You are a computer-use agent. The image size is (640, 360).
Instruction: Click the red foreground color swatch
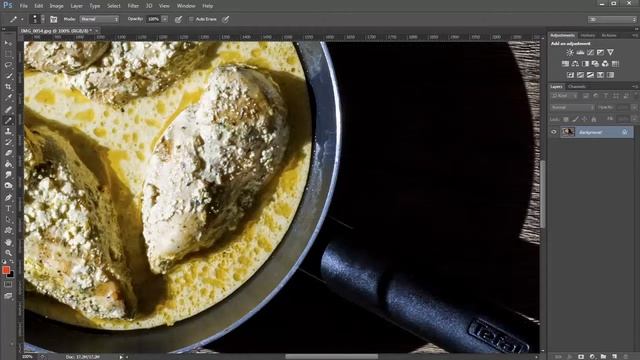point(6,270)
